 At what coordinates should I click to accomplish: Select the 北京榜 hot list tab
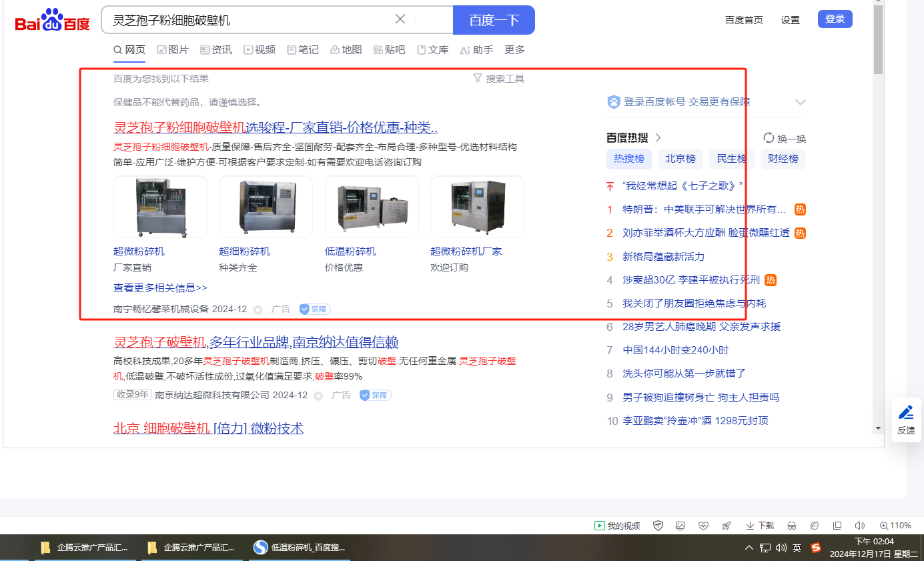[680, 159]
